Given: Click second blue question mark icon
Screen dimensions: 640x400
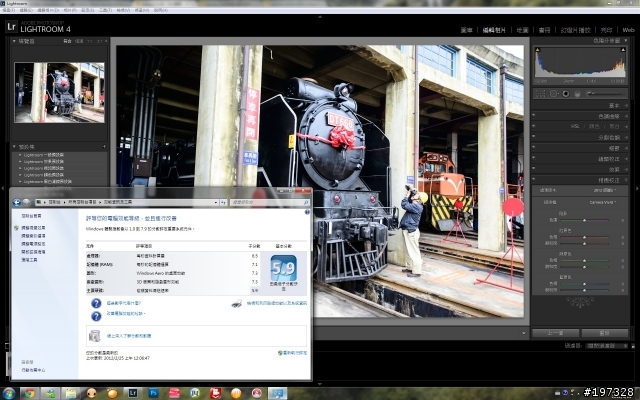Looking at the screenshot, I should [96, 316].
